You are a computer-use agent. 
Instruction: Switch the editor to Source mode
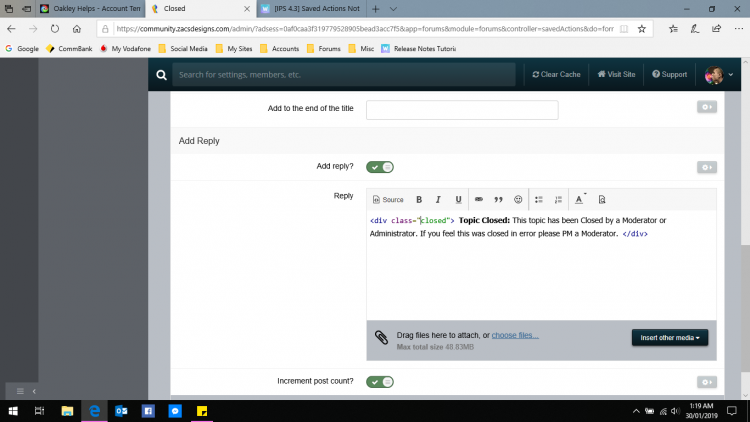point(387,200)
